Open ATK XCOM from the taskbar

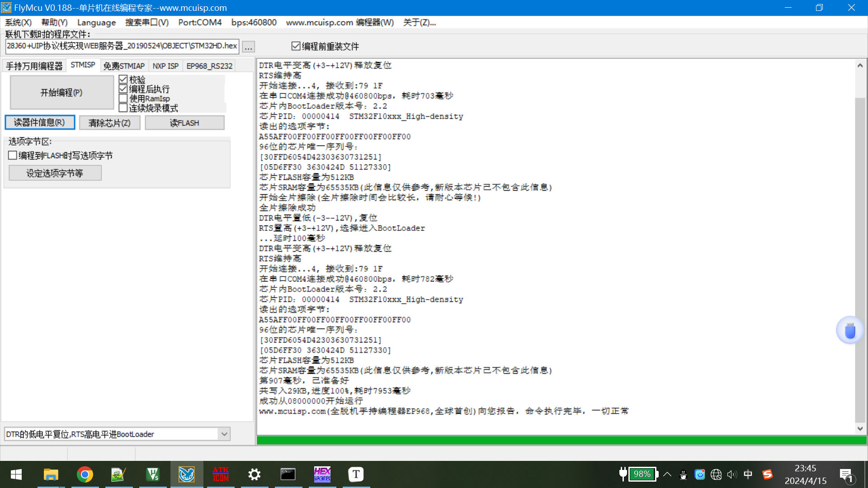tap(221, 474)
